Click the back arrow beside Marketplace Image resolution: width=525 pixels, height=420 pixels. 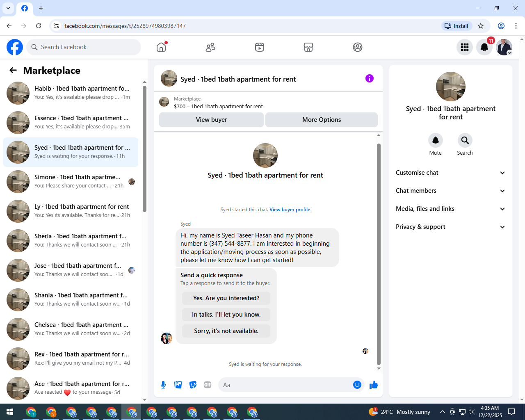[13, 70]
